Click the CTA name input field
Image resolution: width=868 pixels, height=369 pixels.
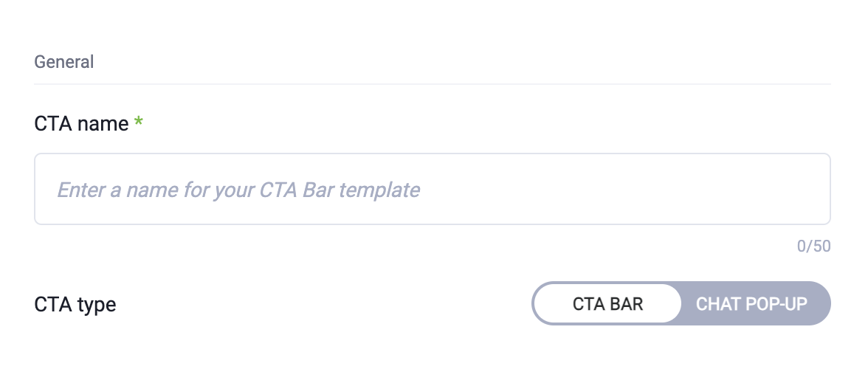(432, 189)
